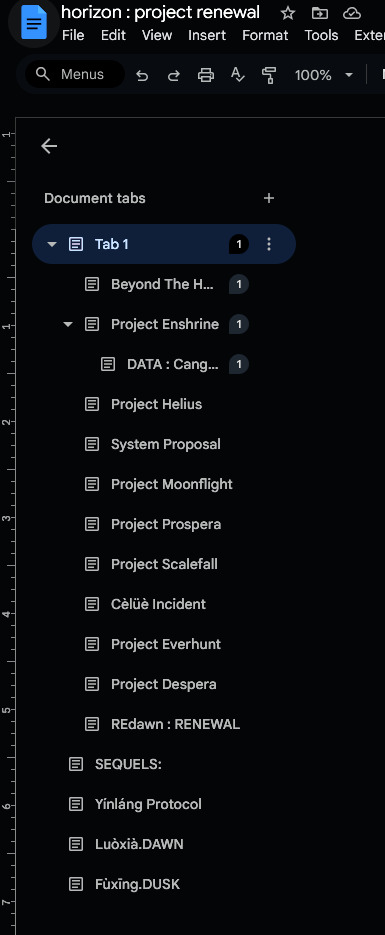Screen dimensions: 385x935
Task: Star the horizon : project renewal document
Action: point(288,13)
